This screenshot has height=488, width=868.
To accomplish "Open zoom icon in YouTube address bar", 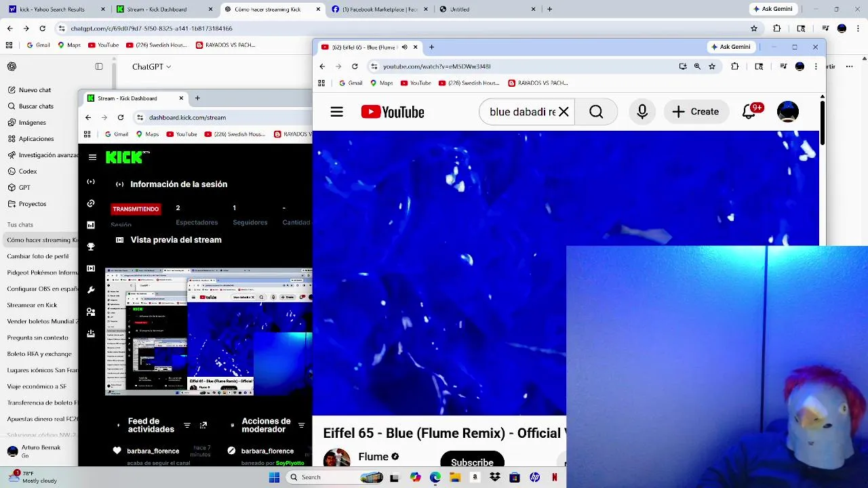I will click(697, 66).
